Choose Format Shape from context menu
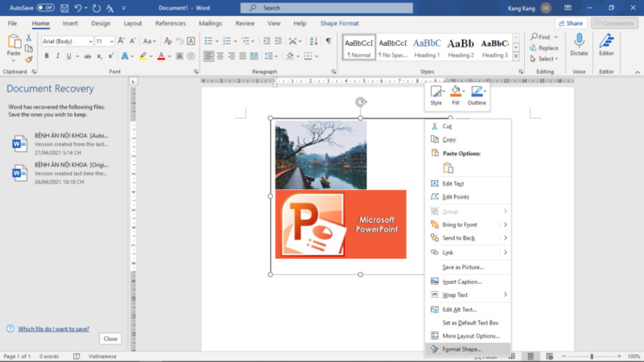Image resolution: width=644 pixels, height=362 pixels. [x=462, y=349]
